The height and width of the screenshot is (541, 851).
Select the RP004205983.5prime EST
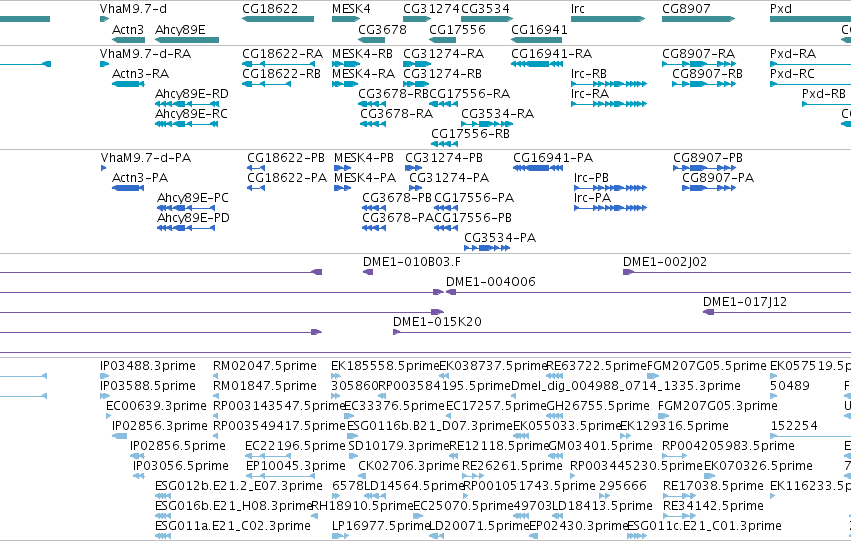pos(675,457)
